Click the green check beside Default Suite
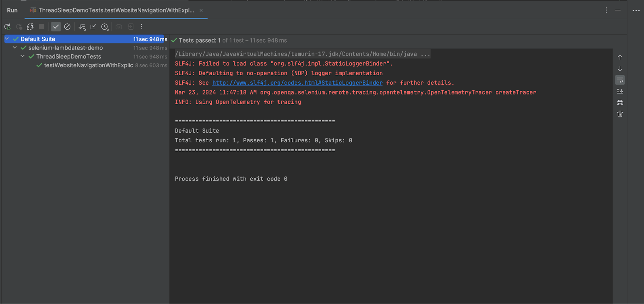The height and width of the screenshot is (304, 644). 16,39
